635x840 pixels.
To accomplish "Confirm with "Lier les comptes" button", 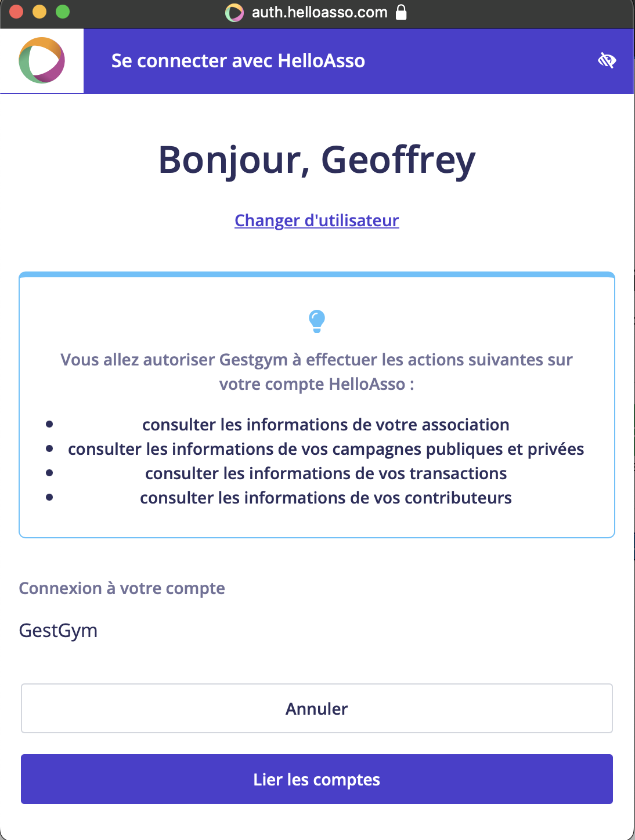I will coord(317,779).
